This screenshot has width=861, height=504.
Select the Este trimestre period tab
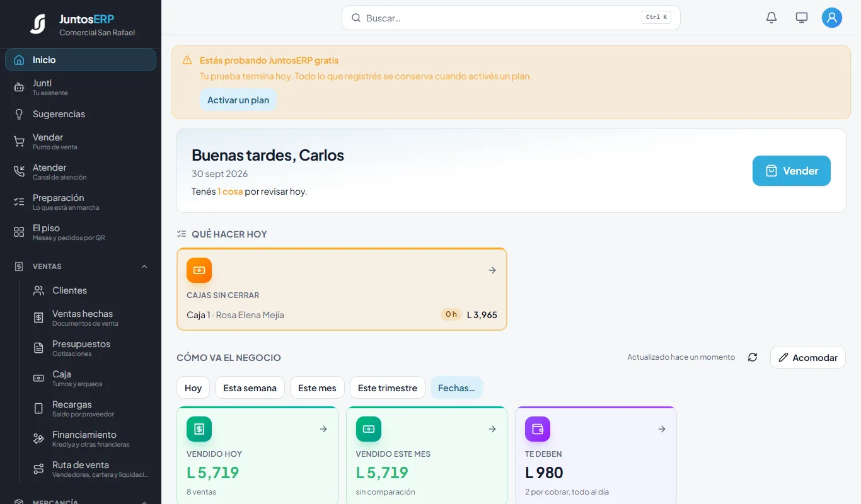[x=388, y=388]
